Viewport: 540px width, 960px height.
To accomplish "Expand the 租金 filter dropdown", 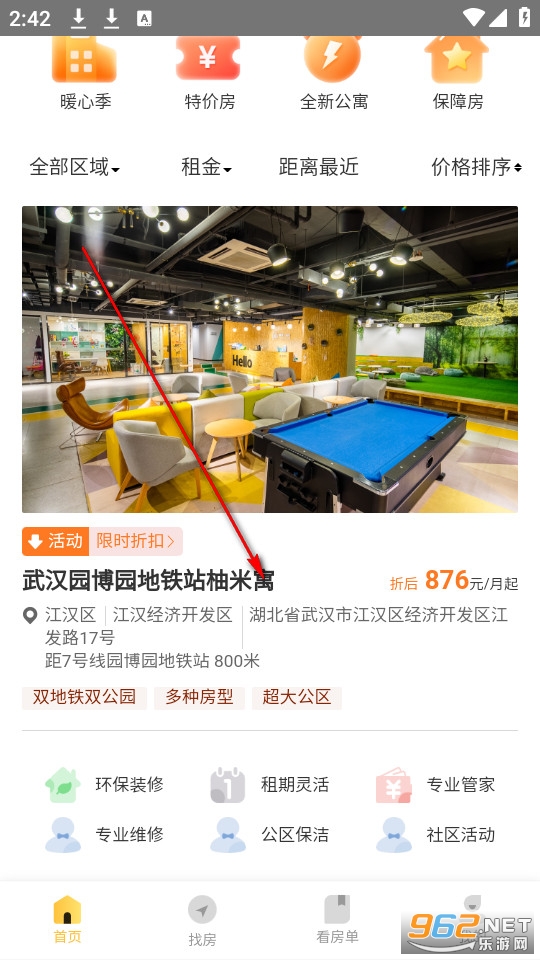I will pyautogui.click(x=206, y=167).
